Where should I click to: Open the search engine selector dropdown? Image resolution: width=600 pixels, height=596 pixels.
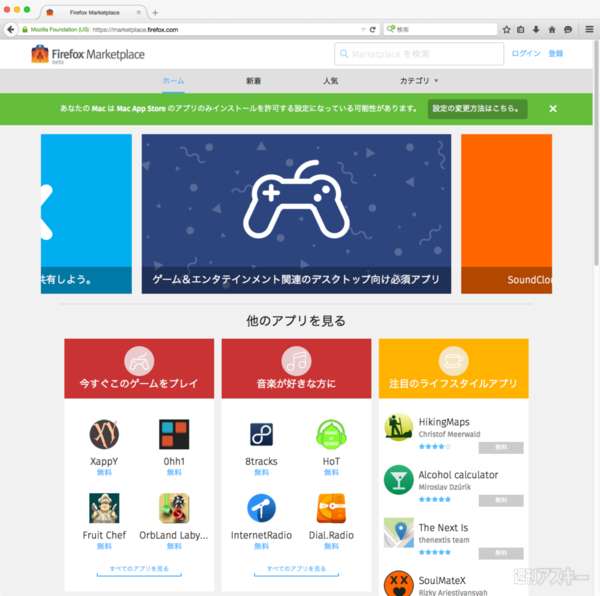(x=390, y=29)
